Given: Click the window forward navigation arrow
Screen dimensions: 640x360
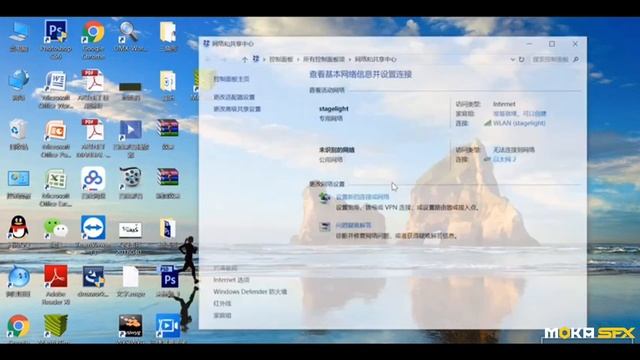Looking at the screenshot, I should [224, 59].
